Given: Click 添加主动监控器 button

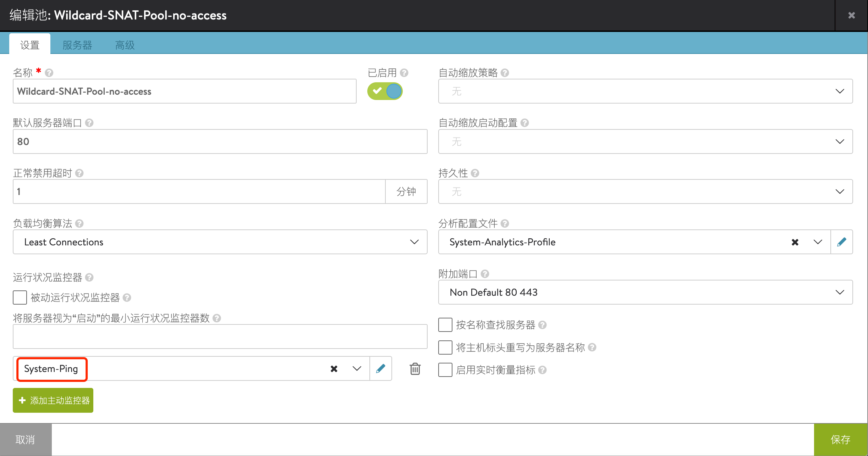Looking at the screenshot, I should coord(53,400).
